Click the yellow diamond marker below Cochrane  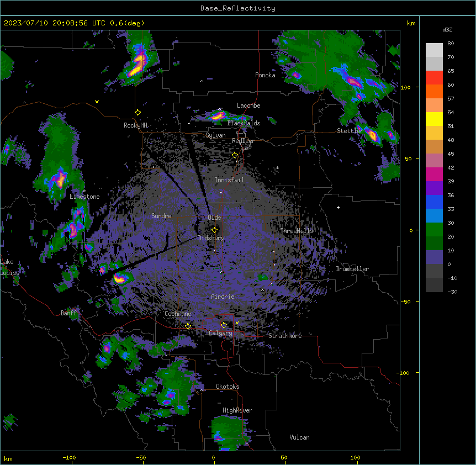click(188, 326)
